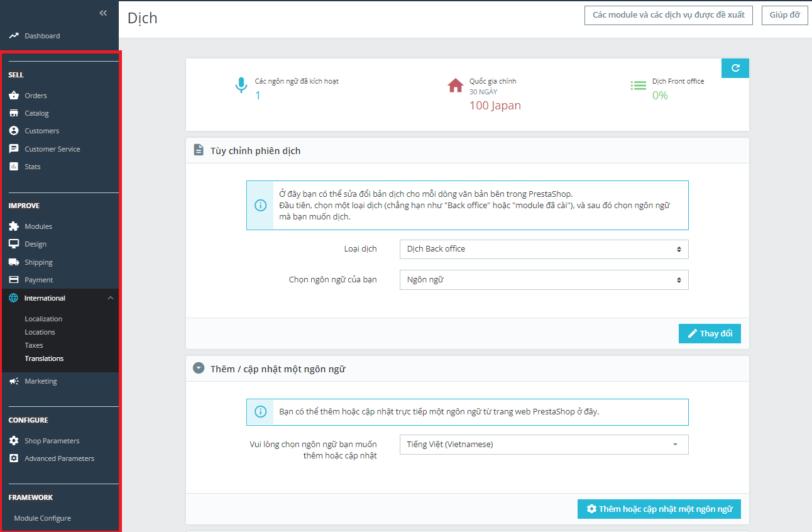Collapse the sidebar with double-chevron icon
The image size is (812, 532).
[103, 13]
